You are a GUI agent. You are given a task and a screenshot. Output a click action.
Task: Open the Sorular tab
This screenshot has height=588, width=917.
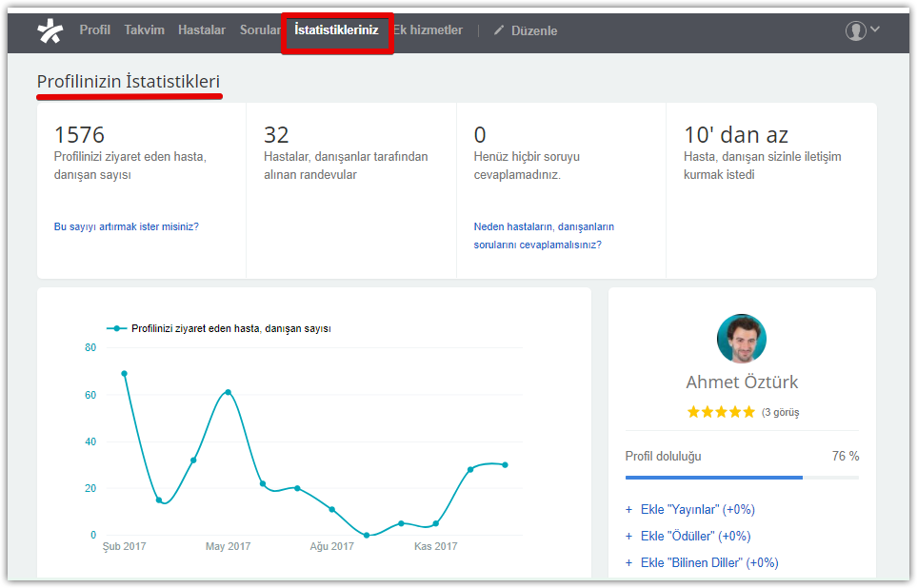click(x=260, y=29)
